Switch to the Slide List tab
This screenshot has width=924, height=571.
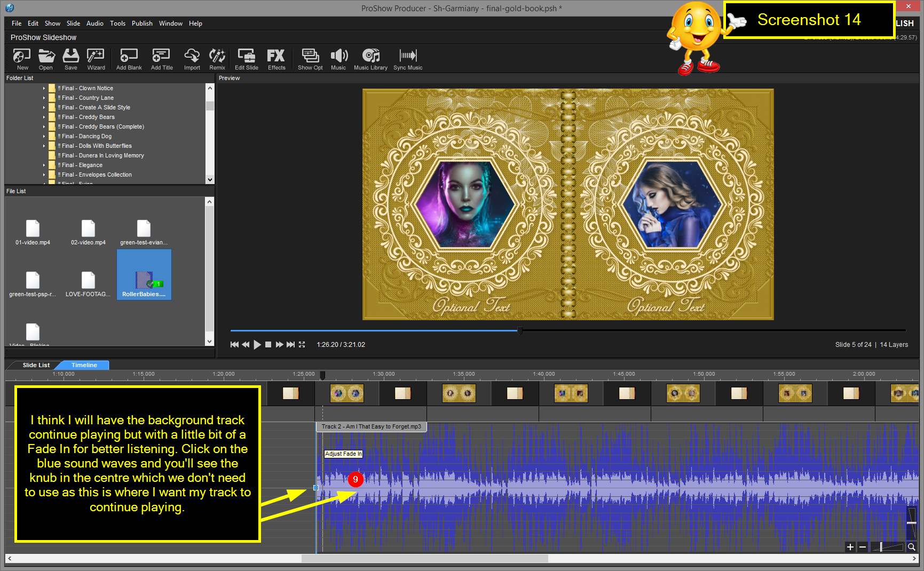pyautogui.click(x=36, y=365)
